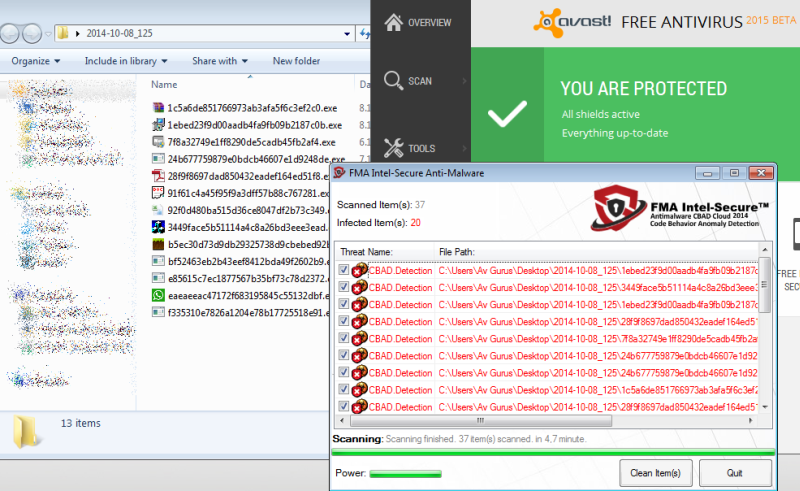The image size is (800, 491).
Task: Click the Scanned Item(s) 37 text
Action: 381,205
